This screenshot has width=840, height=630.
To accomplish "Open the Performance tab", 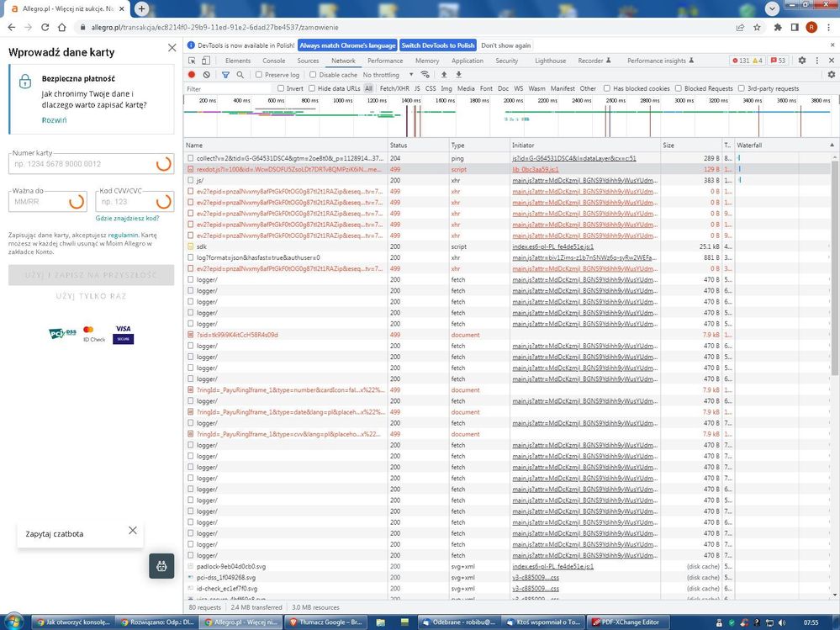I will tap(385, 61).
